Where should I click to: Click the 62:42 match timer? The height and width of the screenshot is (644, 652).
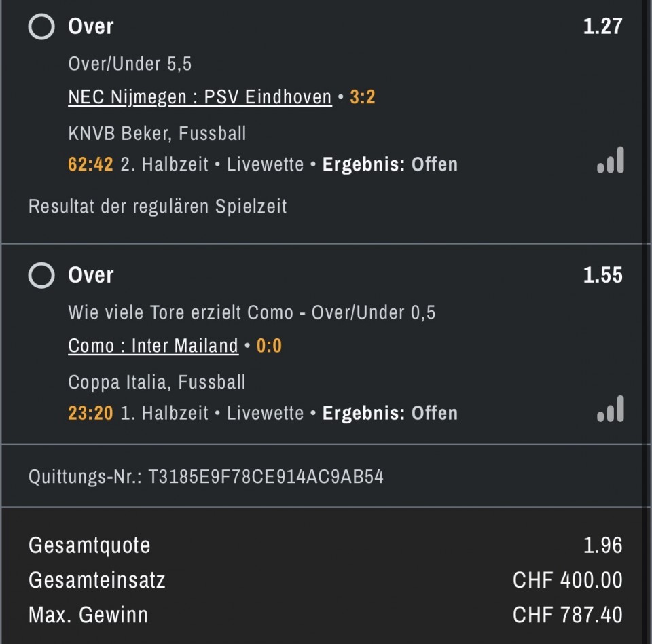pos(90,164)
